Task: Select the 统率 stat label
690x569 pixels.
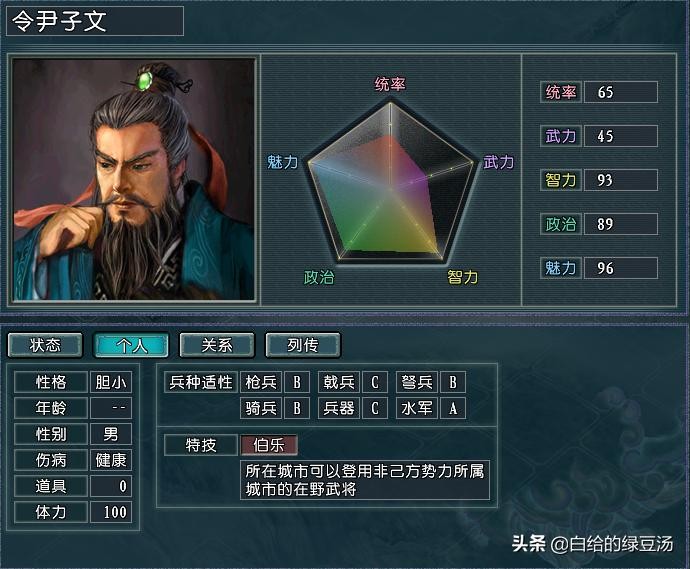Action: coord(561,92)
